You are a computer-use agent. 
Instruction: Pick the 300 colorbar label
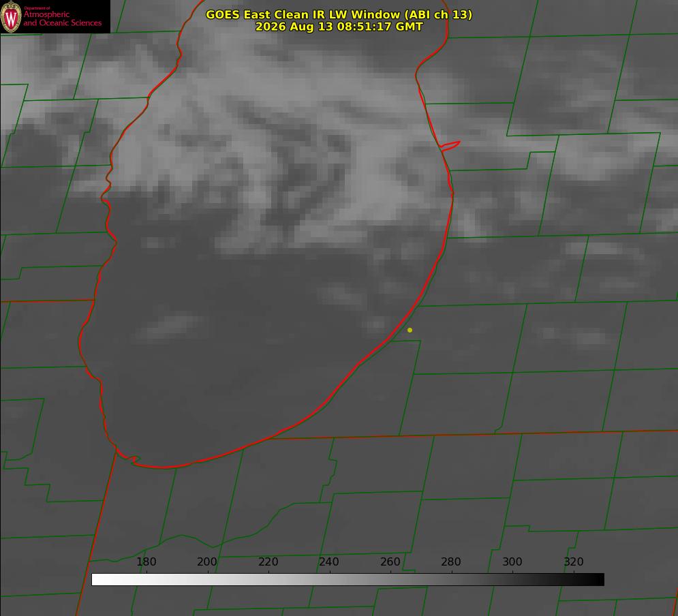pos(512,561)
